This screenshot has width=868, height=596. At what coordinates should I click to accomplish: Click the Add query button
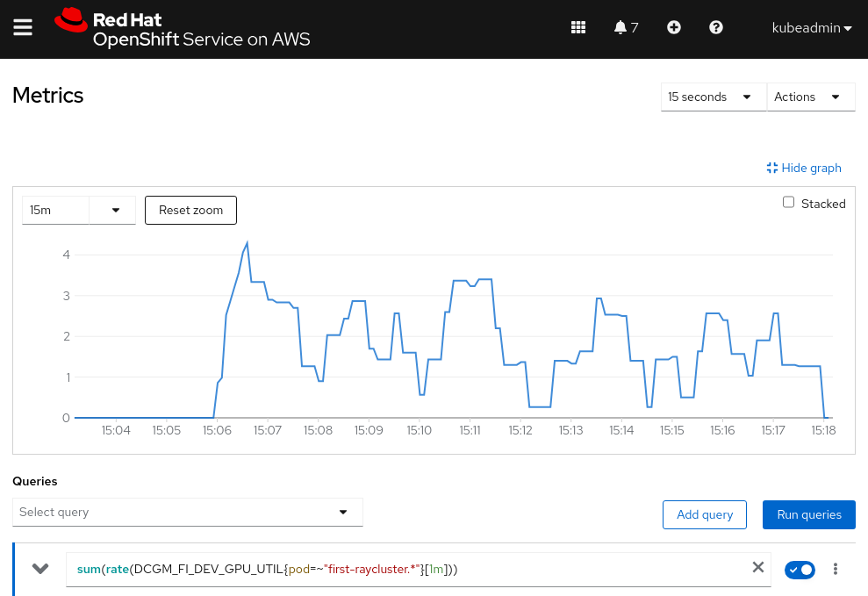pos(704,515)
